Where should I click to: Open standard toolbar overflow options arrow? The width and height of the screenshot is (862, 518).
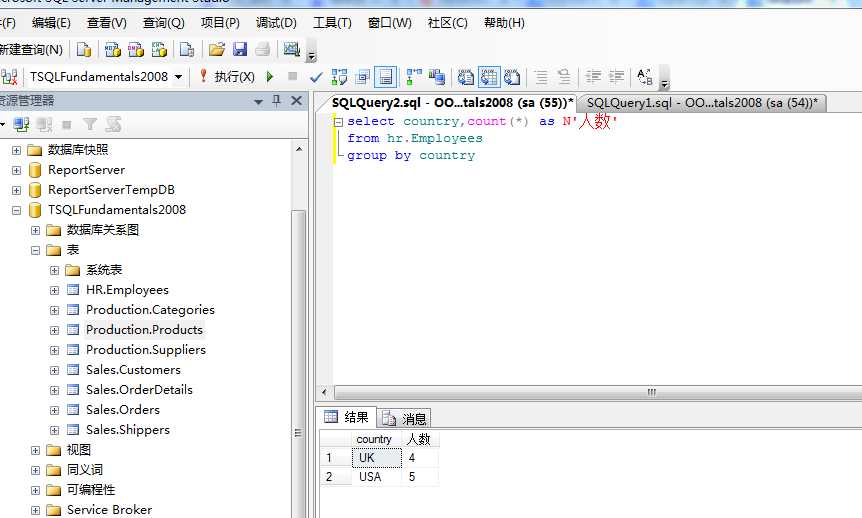click(x=311, y=52)
